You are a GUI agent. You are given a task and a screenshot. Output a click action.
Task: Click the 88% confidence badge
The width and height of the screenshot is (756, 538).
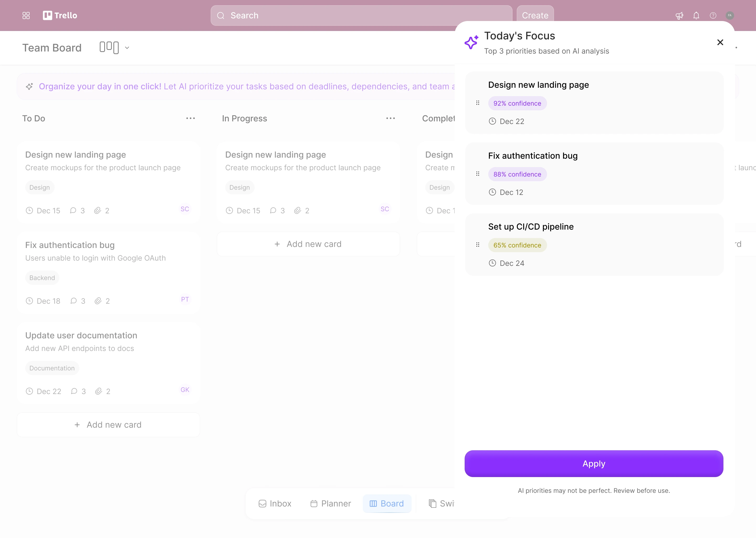[x=517, y=174]
